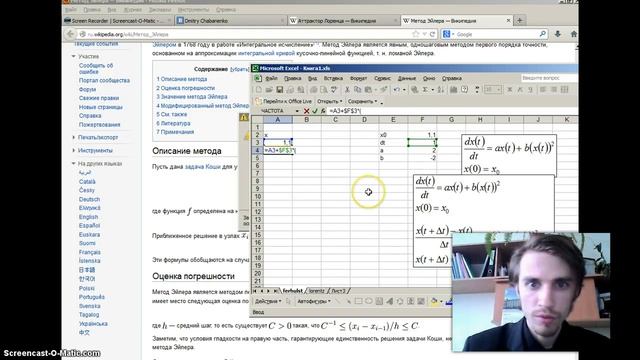The image size is (640, 360).
Task: Click the Fill Color bucket icon
Action: [x=434, y=301]
